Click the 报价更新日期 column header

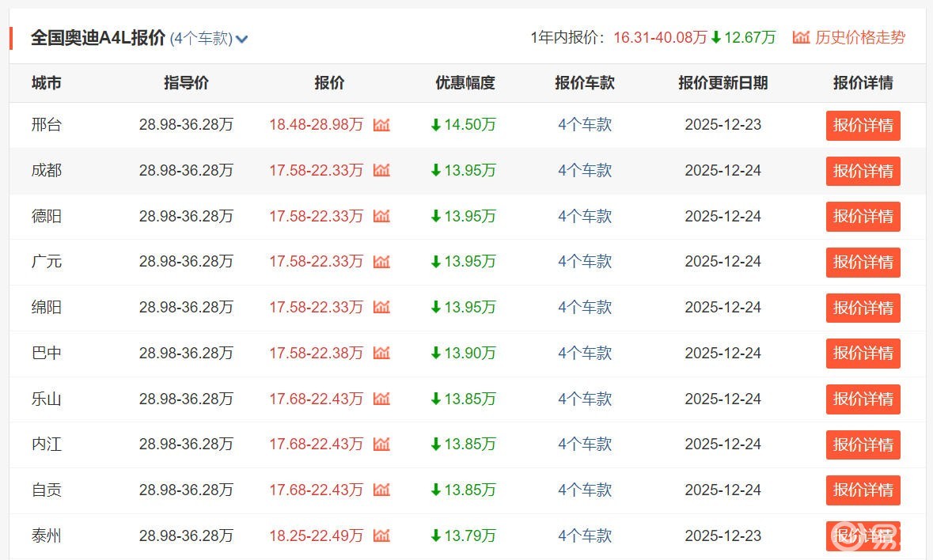[723, 82]
